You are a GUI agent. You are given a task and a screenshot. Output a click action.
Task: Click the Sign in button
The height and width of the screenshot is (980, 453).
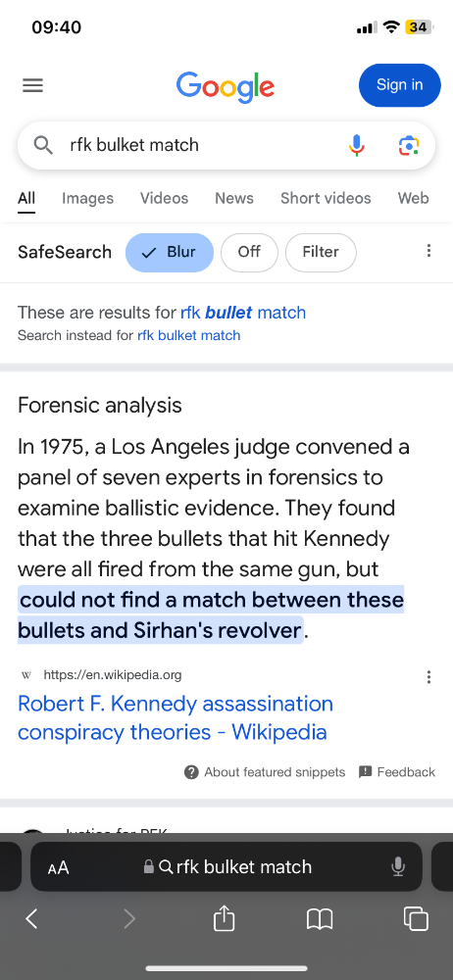[x=400, y=85]
